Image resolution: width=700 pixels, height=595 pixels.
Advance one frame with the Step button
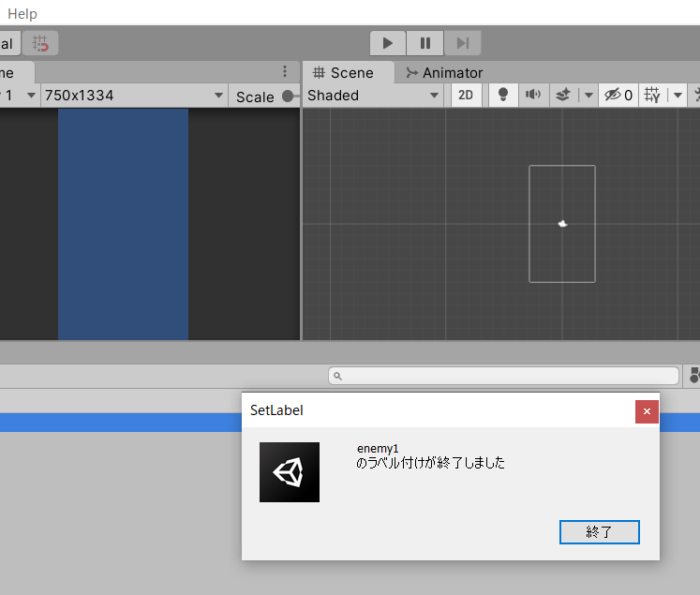pyautogui.click(x=463, y=43)
